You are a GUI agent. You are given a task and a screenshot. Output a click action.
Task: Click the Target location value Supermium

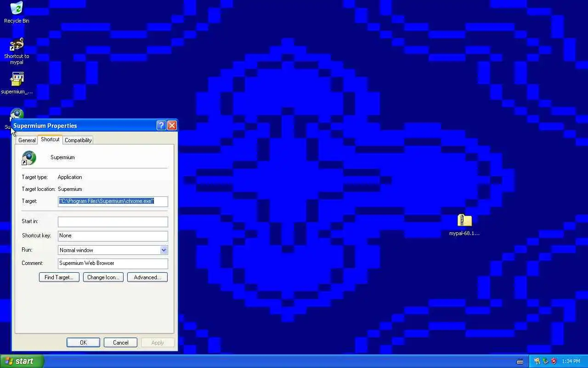coord(70,189)
